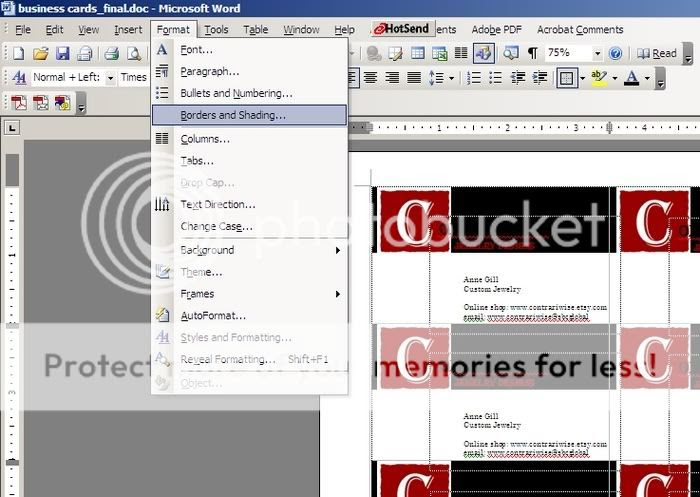Click the Line Spacing icon
The width and height of the screenshot is (700, 497).
click(437, 78)
